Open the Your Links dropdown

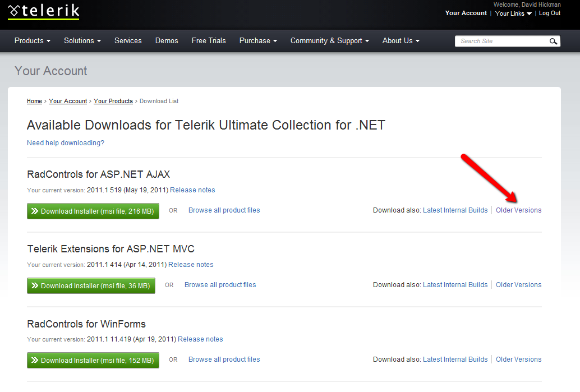pyautogui.click(x=513, y=13)
